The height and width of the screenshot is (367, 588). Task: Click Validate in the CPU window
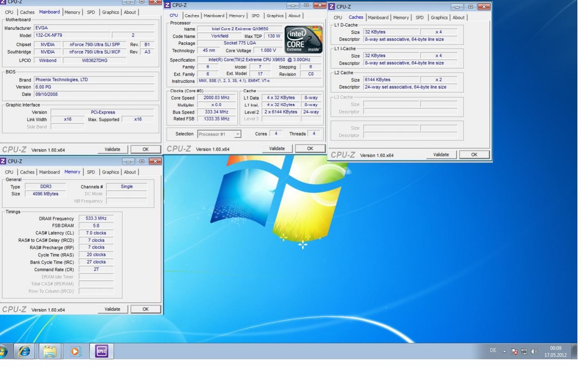[277, 149]
